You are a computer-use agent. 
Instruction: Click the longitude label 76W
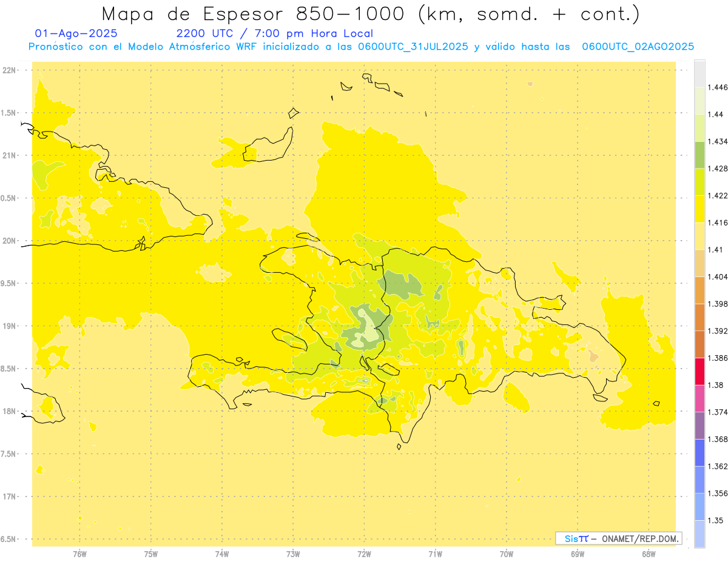click(79, 554)
